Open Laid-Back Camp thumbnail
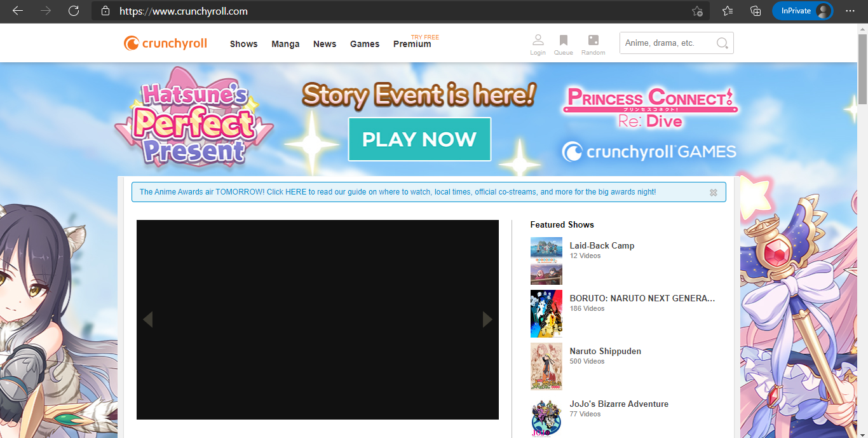The image size is (868, 438). click(x=546, y=261)
